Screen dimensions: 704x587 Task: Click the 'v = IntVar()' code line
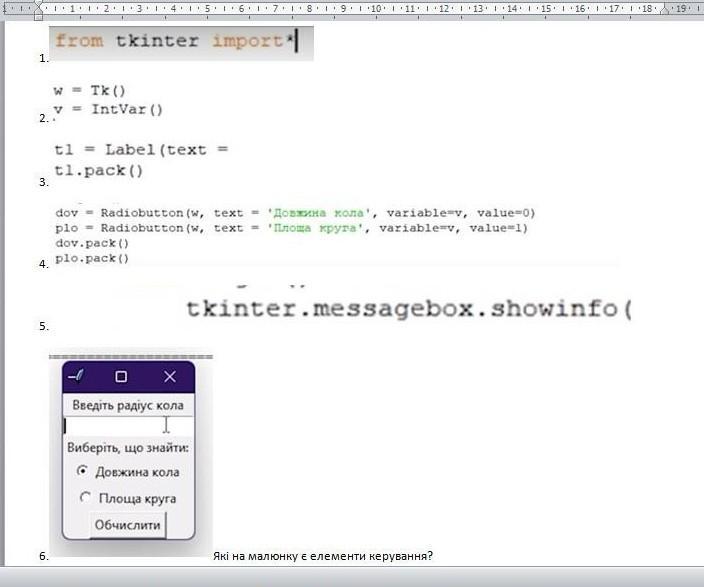tap(108, 109)
